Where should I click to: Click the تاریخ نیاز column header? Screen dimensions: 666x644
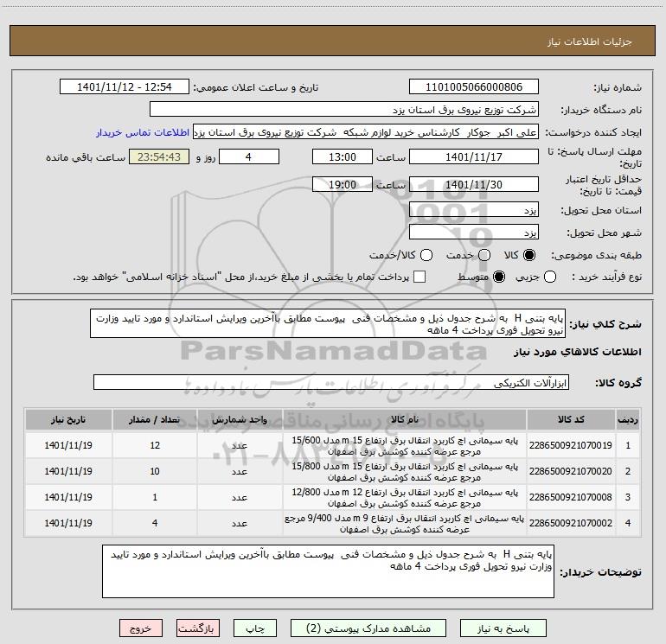click(x=68, y=419)
